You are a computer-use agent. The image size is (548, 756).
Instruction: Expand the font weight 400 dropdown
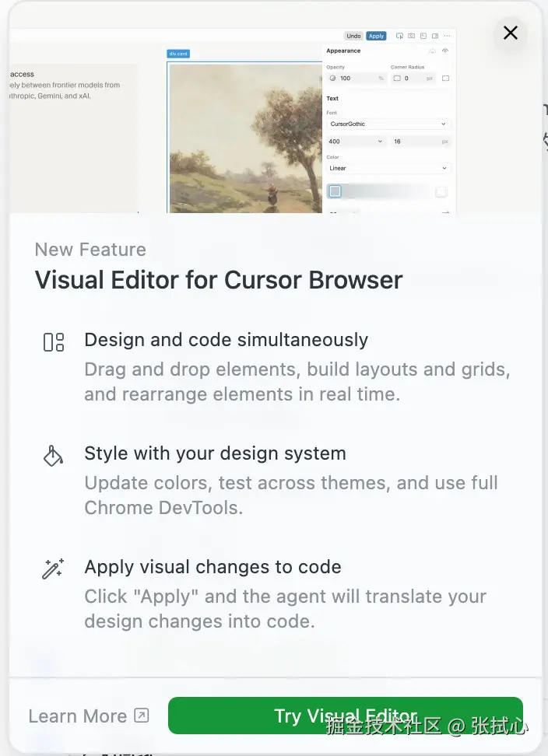355,141
